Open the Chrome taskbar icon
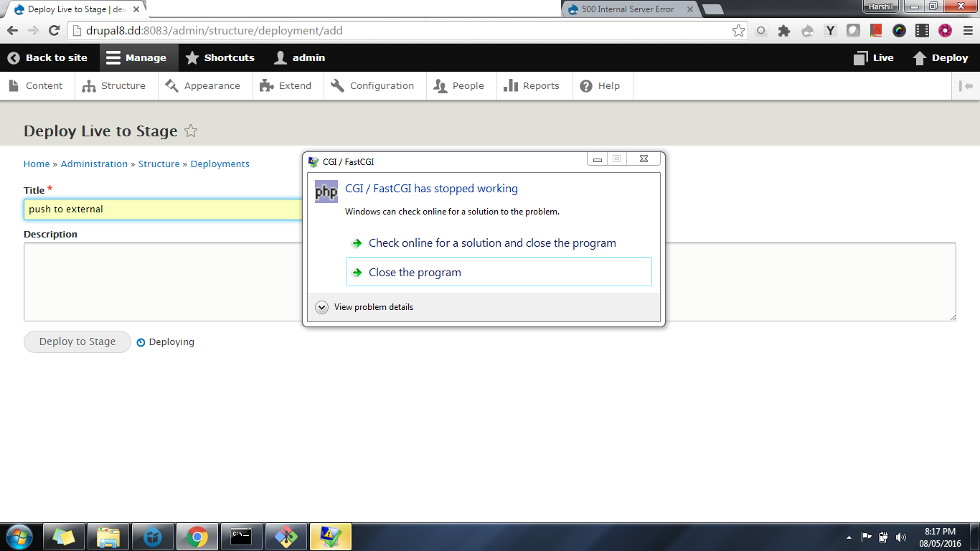 click(197, 536)
